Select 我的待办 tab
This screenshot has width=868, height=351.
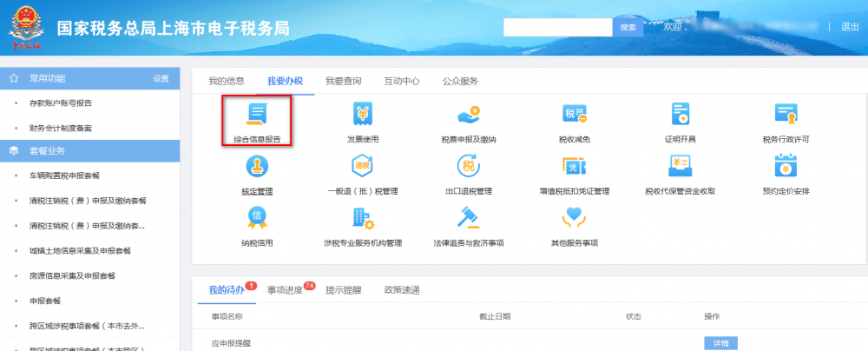(x=227, y=290)
